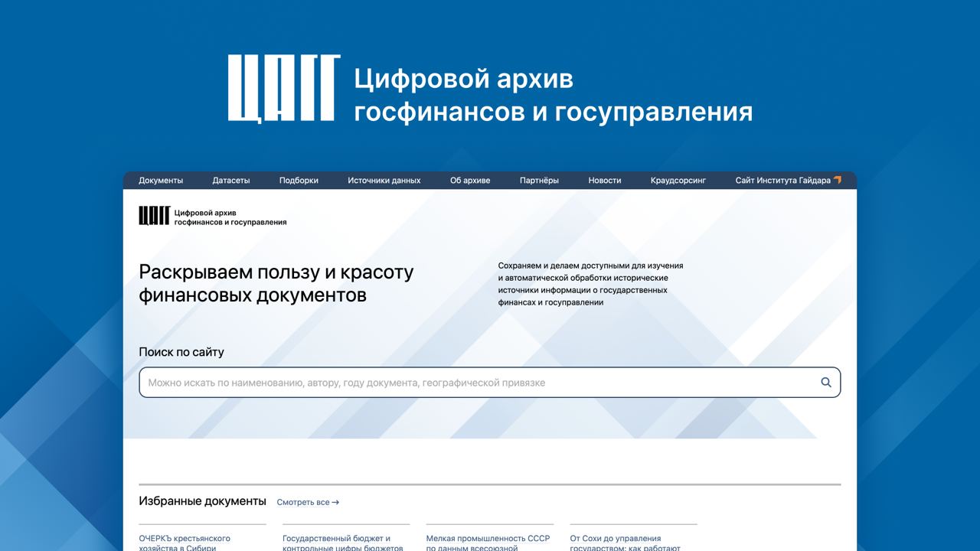Focus the site search input field
This screenshot has width=980, height=551.
pyautogui.click(x=489, y=383)
